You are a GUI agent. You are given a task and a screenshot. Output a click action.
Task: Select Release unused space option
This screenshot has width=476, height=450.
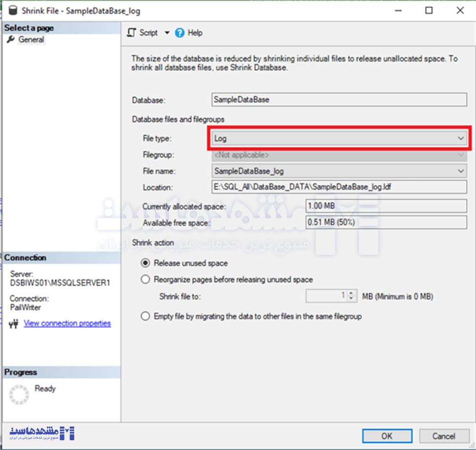(x=145, y=263)
